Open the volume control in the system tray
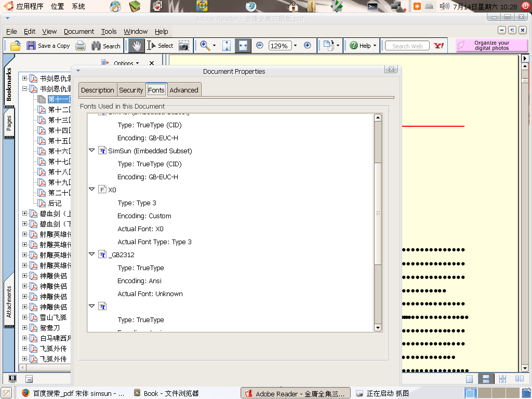 pyautogui.click(x=444, y=6)
